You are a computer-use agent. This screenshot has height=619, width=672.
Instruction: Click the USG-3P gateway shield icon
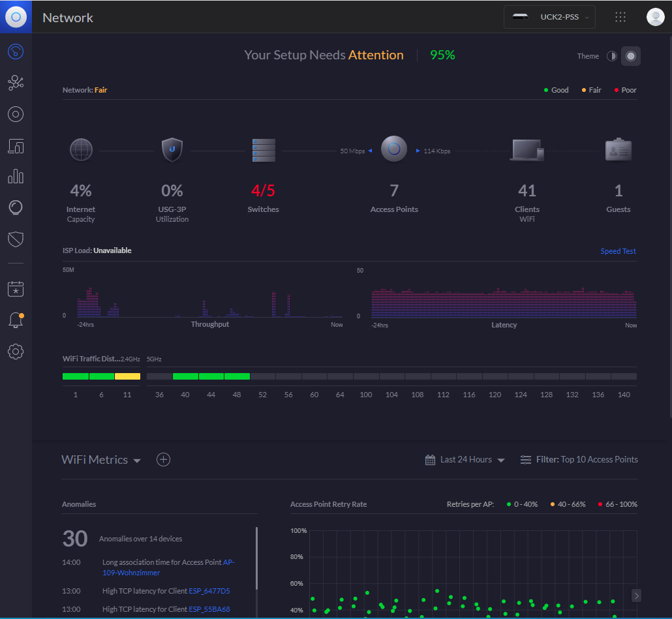tap(172, 150)
